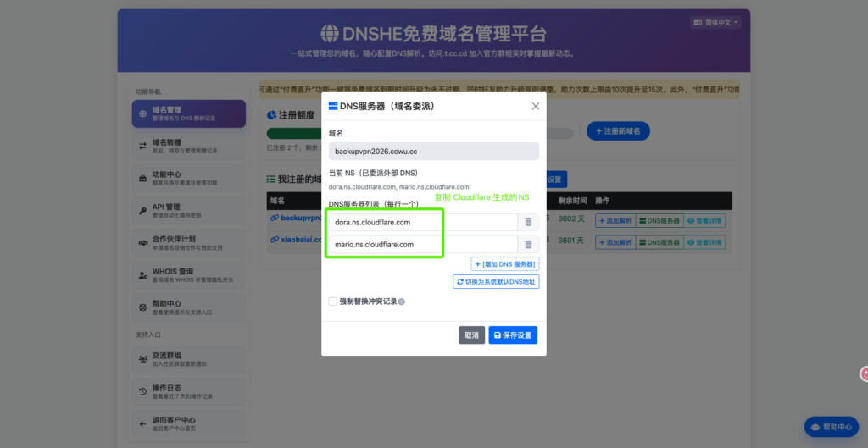Open 域名转赠 in the sidebar
This screenshot has width=868, height=448.
tap(189, 146)
